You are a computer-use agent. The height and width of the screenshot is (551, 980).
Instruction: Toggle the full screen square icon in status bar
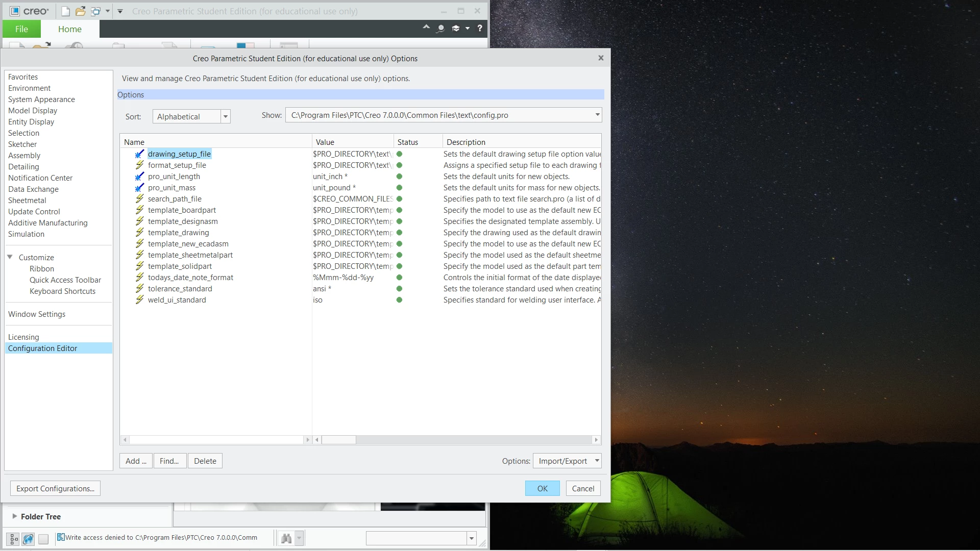[43, 539]
